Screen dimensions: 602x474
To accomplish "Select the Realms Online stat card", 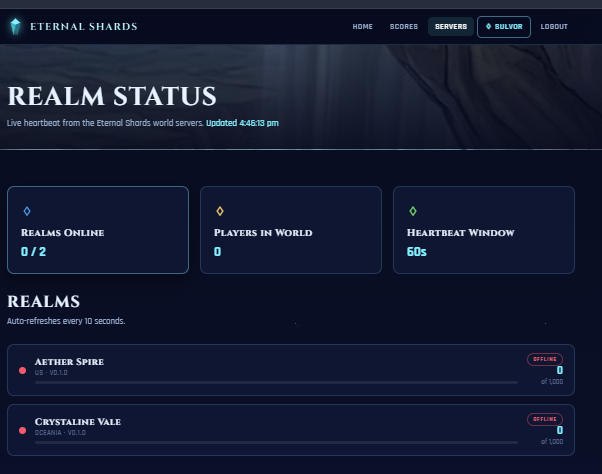I will pyautogui.click(x=98, y=230).
